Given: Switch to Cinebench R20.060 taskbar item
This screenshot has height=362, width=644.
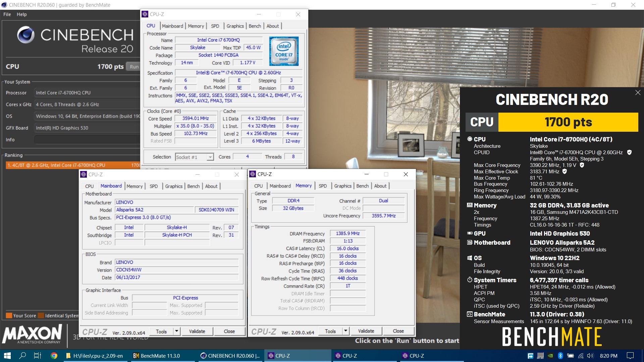Looking at the screenshot, I should click(x=230, y=356).
